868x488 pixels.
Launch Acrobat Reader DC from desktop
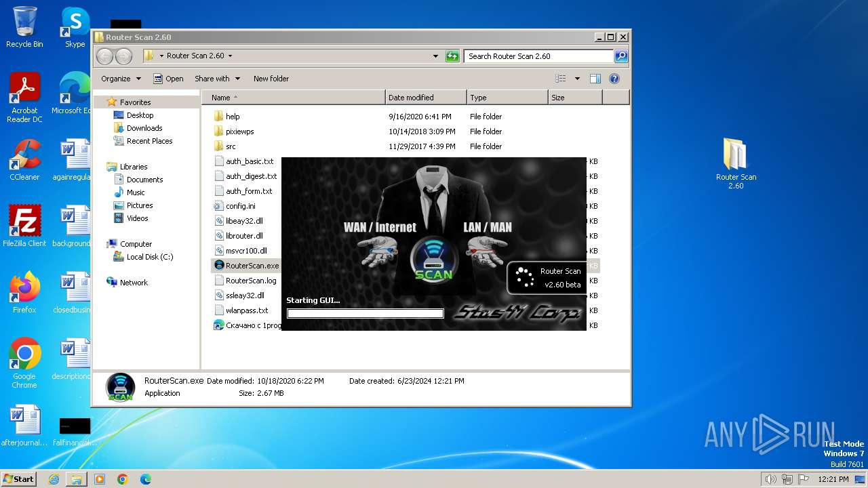tap(24, 98)
